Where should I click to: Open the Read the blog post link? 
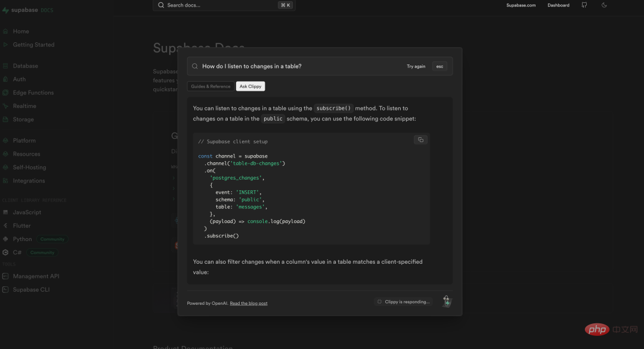point(249,303)
